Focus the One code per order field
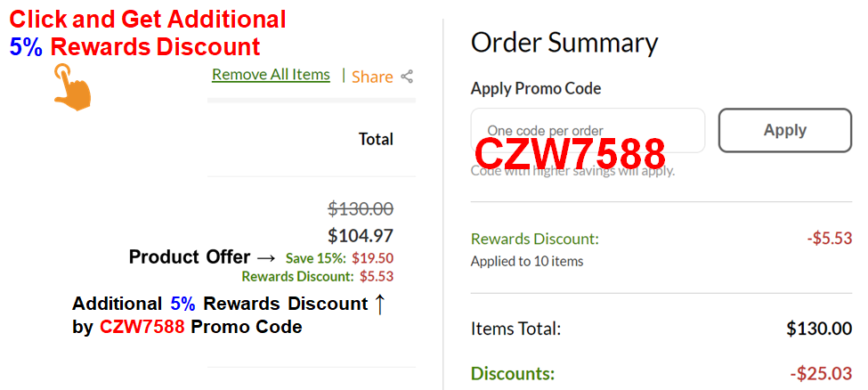 tap(588, 130)
